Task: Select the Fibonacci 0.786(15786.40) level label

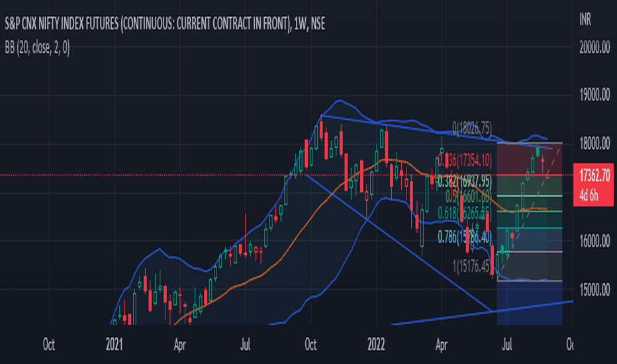Action: tap(465, 237)
